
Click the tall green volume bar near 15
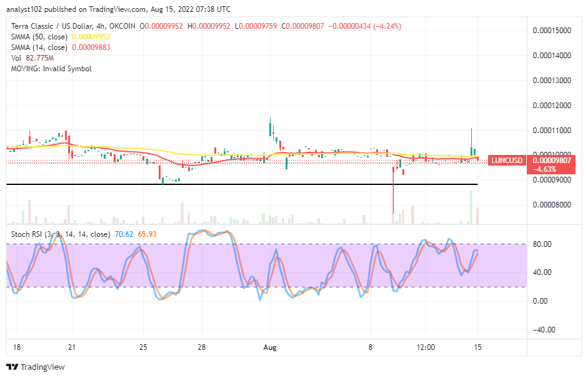click(x=471, y=208)
